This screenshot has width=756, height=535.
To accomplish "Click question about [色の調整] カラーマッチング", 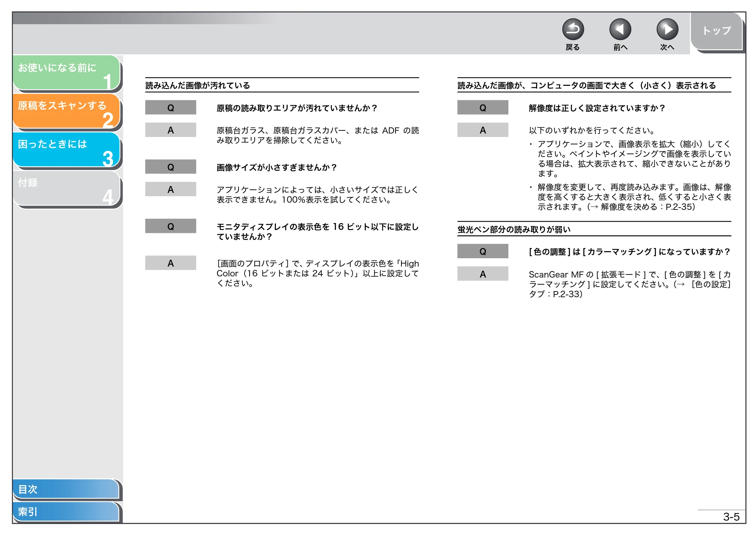I will pos(630,252).
